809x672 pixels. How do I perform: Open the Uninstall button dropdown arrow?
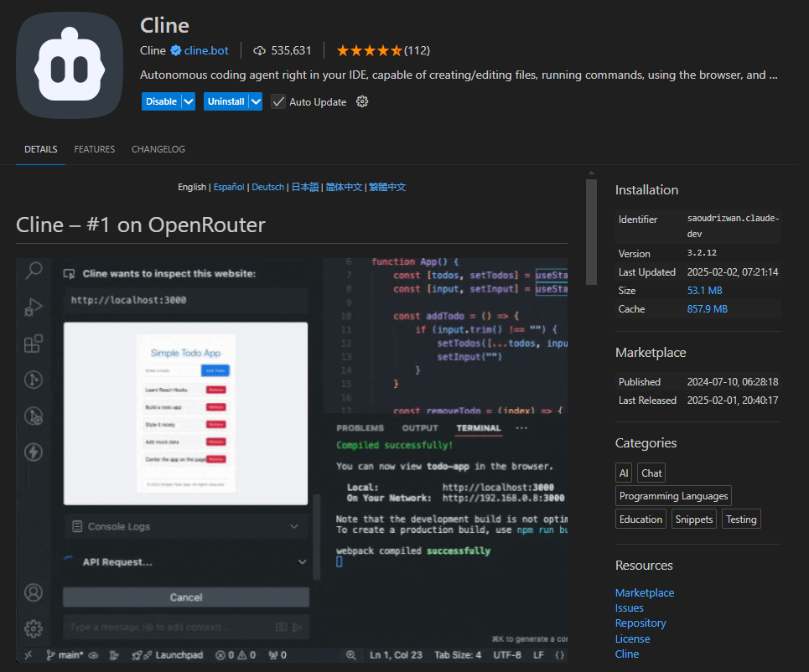coord(256,101)
